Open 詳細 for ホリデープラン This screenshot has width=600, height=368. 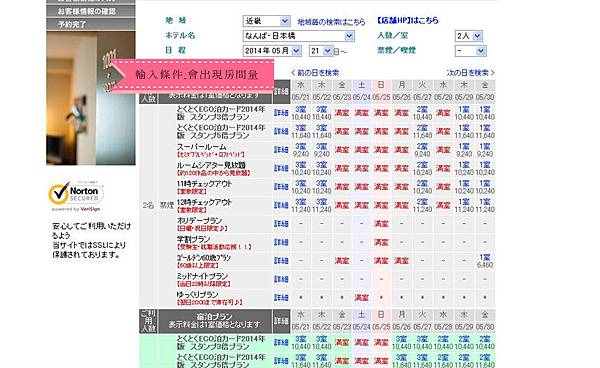point(281,224)
